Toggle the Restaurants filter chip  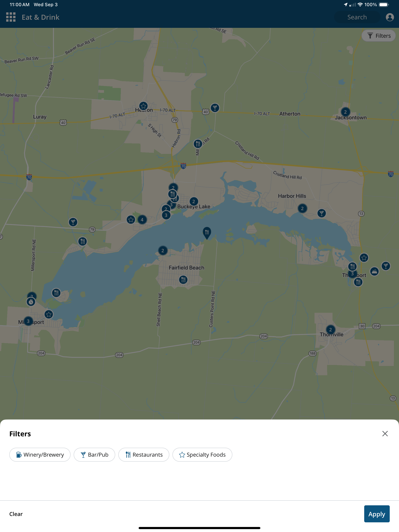(x=144, y=454)
